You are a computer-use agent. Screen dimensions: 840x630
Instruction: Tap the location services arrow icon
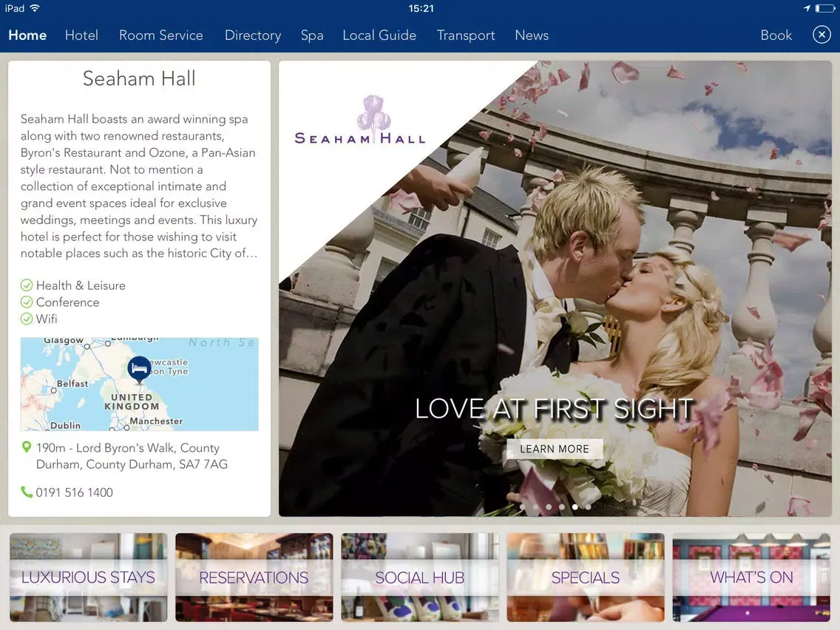click(807, 8)
